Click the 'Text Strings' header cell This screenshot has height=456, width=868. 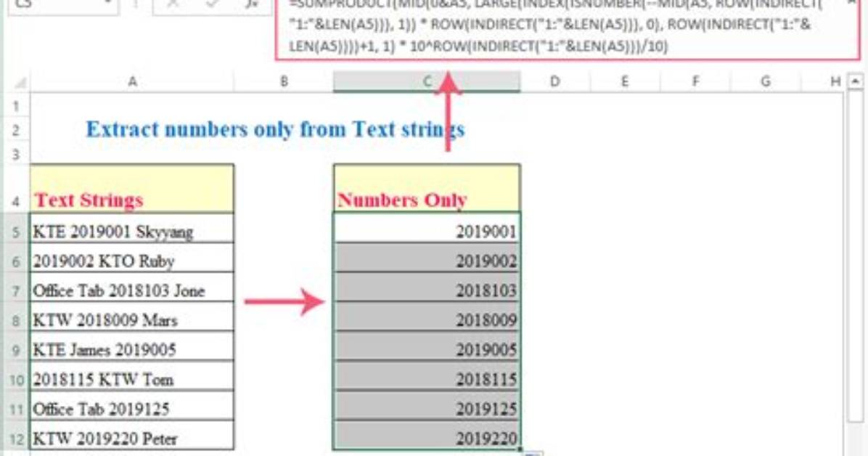tap(132, 188)
